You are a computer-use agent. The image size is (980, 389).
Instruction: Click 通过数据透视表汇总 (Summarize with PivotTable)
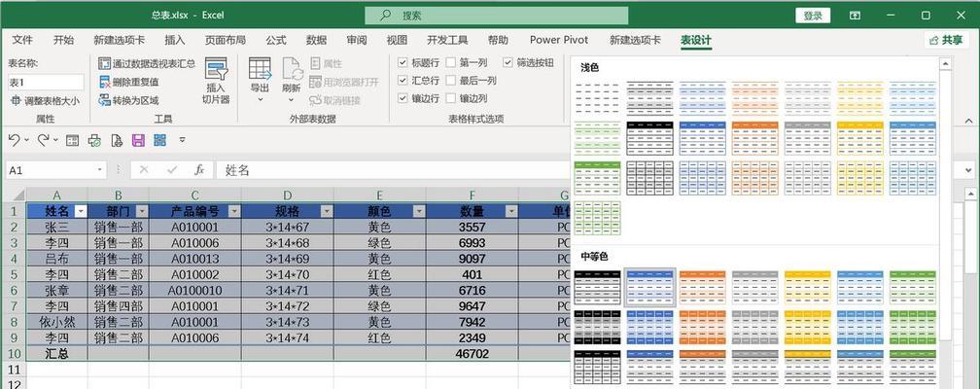(147, 63)
